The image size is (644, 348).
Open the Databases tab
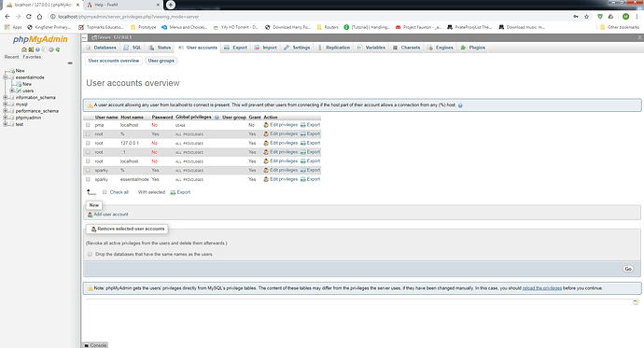(101, 48)
